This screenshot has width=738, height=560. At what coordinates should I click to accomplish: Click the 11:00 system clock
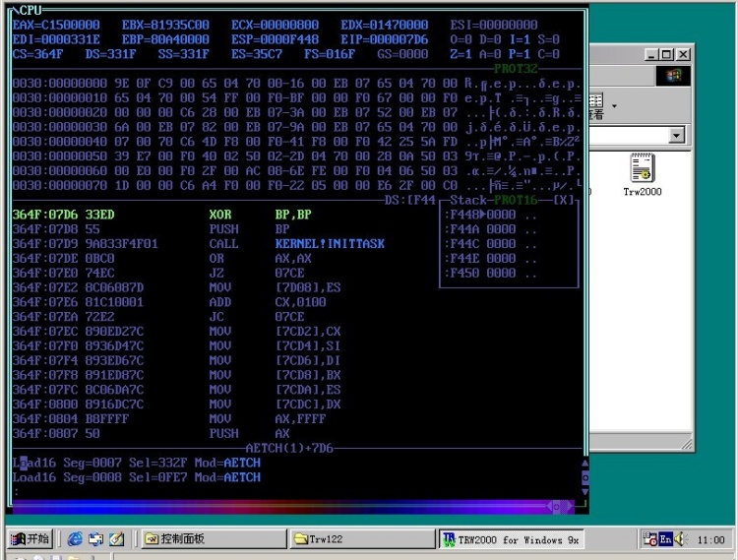(x=710, y=539)
